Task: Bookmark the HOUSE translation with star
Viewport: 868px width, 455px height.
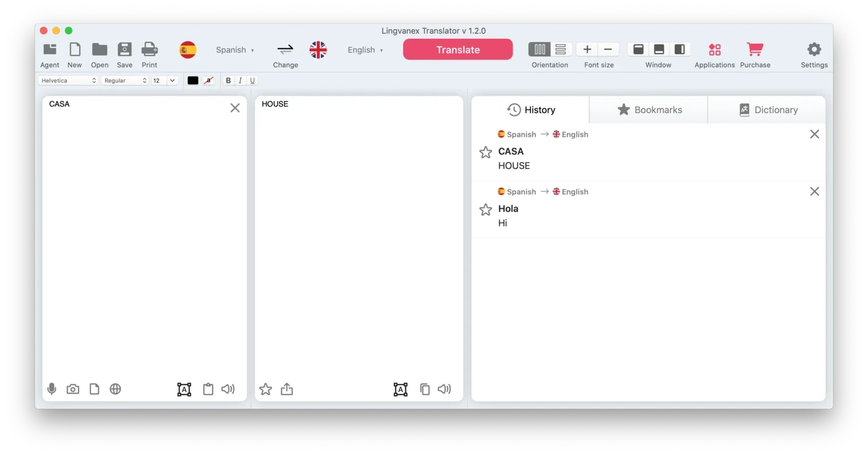Action: point(266,389)
